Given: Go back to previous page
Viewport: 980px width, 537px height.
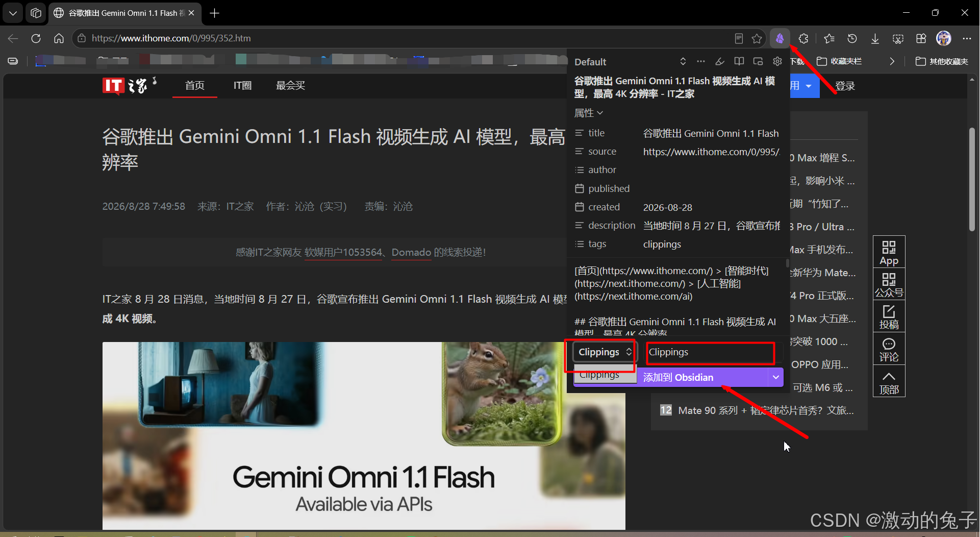Looking at the screenshot, I should coord(13,38).
